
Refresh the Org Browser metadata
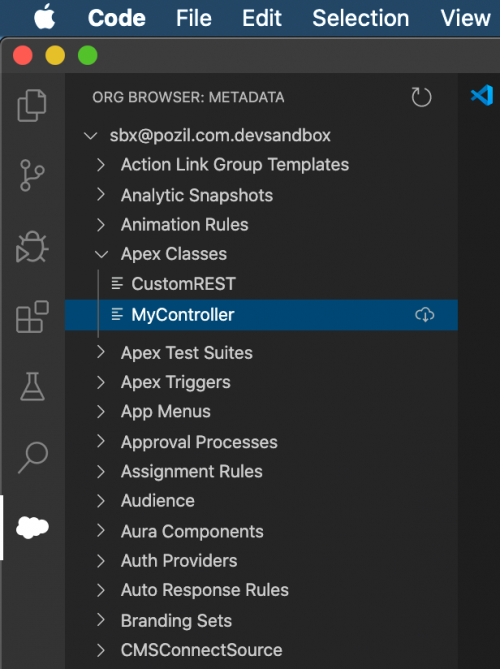pos(422,97)
